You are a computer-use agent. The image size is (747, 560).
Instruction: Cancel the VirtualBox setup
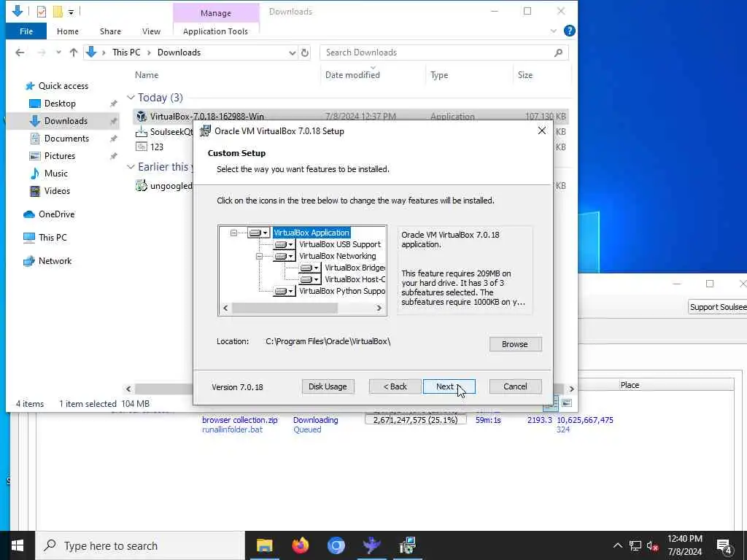pos(515,386)
